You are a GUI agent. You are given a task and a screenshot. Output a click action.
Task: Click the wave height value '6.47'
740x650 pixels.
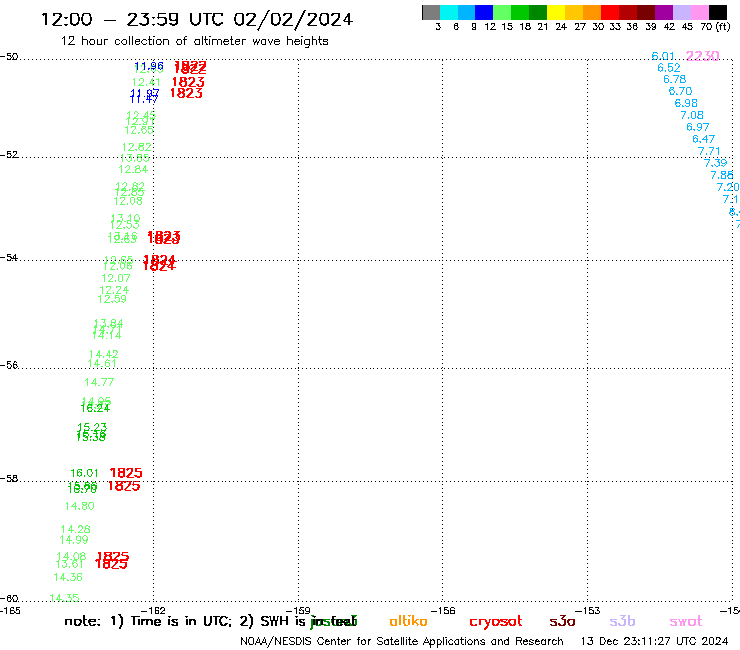tap(703, 139)
